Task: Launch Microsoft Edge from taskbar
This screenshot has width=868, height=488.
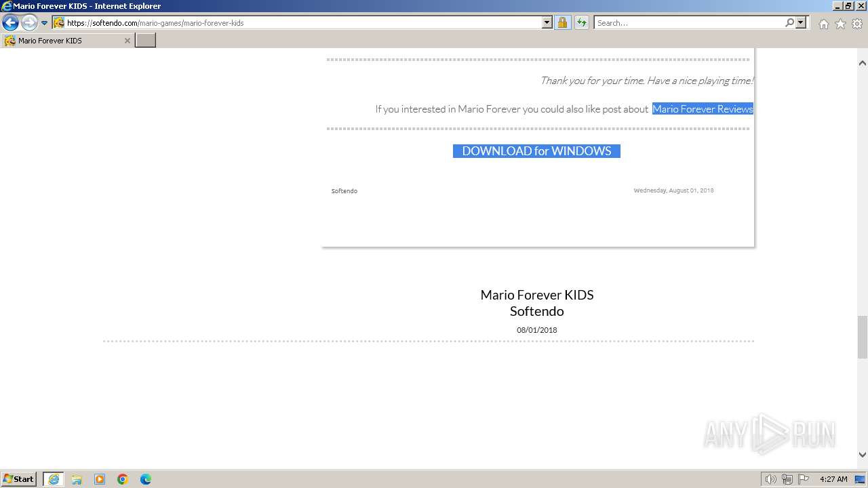Action: [x=146, y=479]
